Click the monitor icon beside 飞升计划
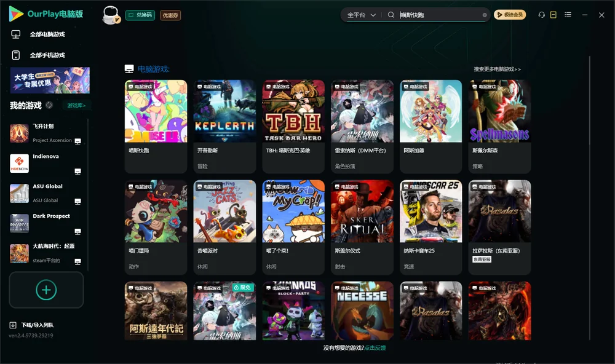Viewport: 615px width, 364px height. (77, 141)
